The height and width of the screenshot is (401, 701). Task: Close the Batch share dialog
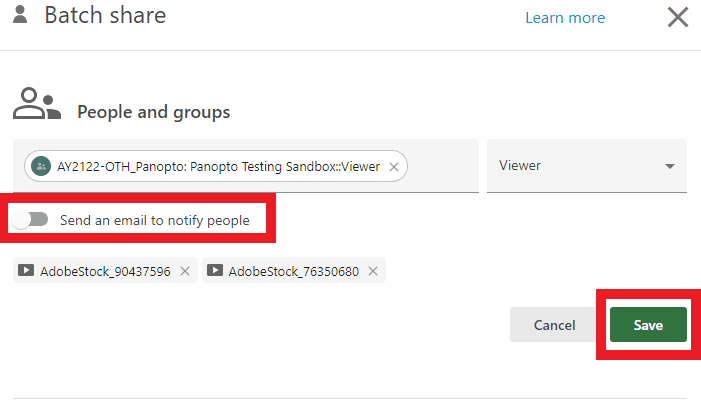(678, 17)
